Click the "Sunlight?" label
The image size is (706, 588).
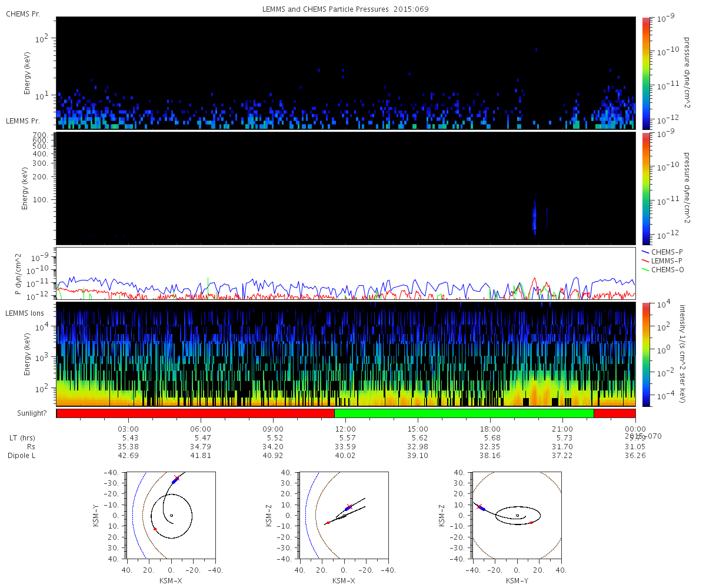[26, 413]
